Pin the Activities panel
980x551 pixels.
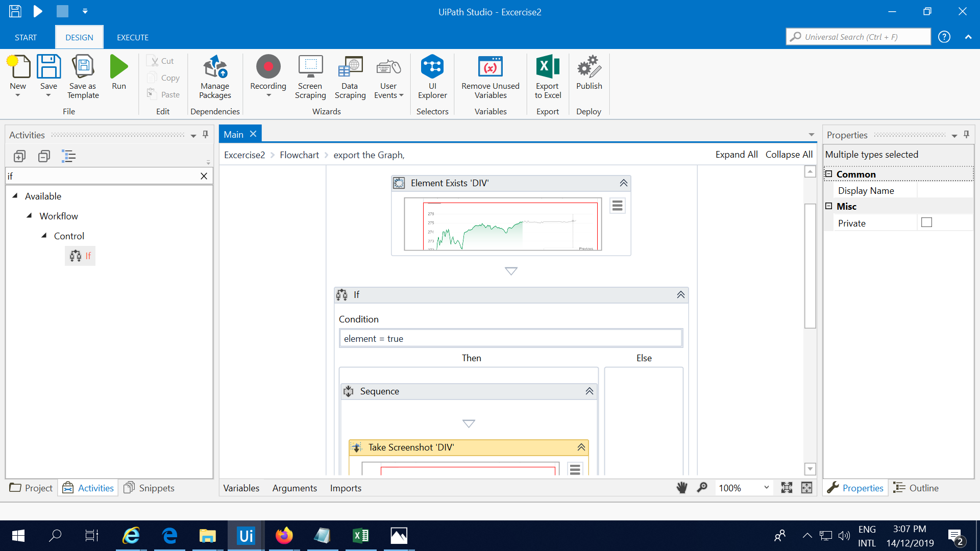(205, 135)
